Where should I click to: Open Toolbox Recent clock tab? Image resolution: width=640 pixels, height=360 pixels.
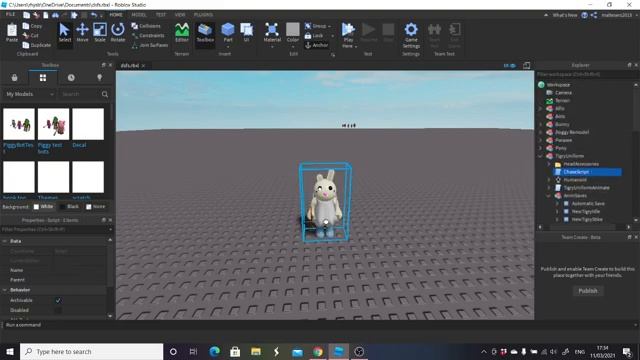pyautogui.click(x=71, y=78)
